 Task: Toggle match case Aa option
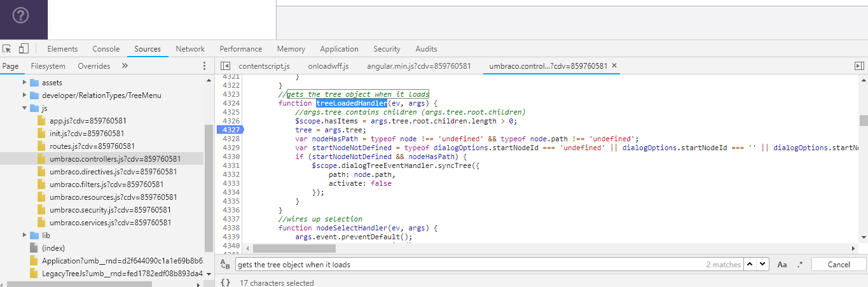pyautogui.click(x=782, y=265)
